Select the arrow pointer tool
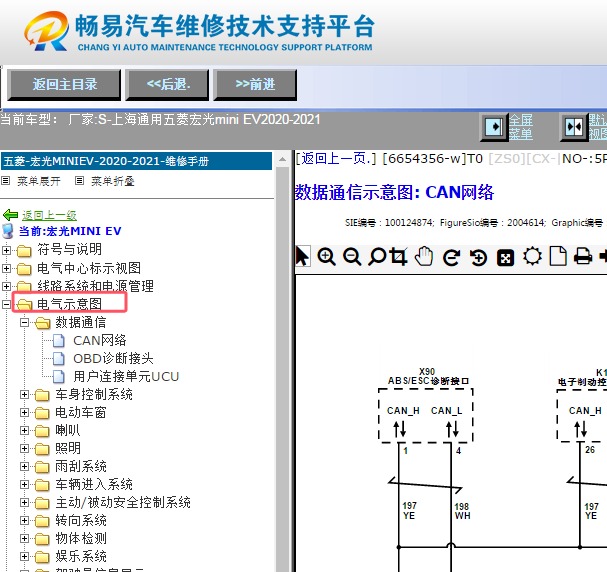The width and height of the screenshot is (607, 572). coord(303,257)
